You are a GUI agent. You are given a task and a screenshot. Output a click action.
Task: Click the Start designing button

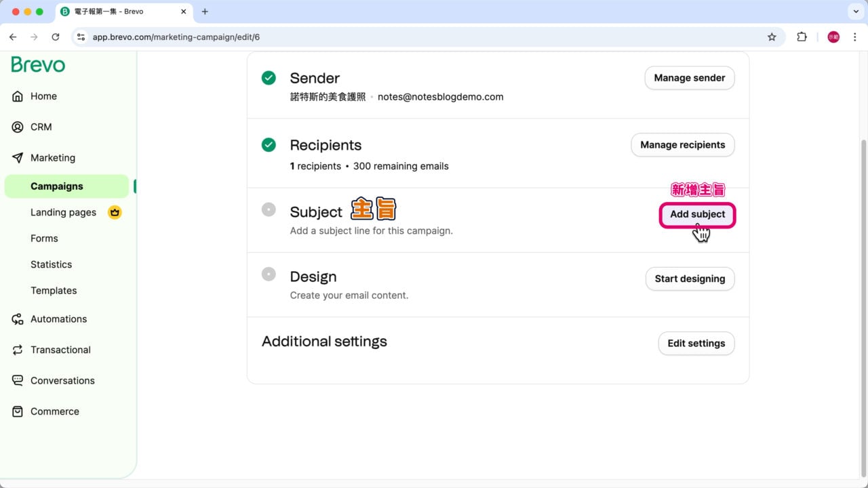click(x=690, y=279)
